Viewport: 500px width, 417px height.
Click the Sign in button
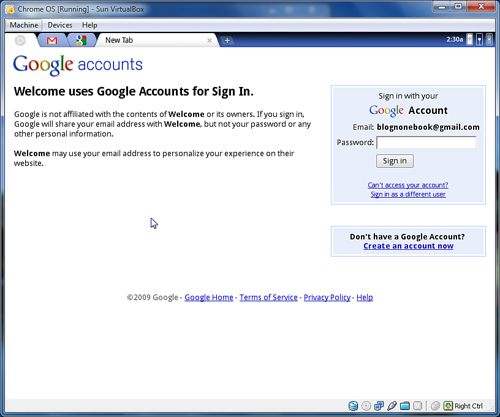tap(395, 161)
